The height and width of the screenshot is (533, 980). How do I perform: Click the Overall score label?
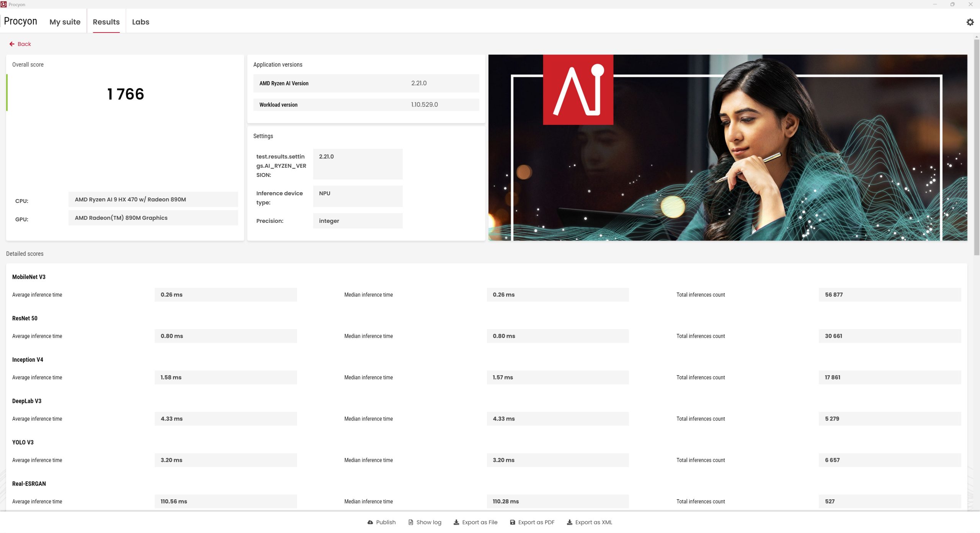pyautogui.click(x=28, y=65)
